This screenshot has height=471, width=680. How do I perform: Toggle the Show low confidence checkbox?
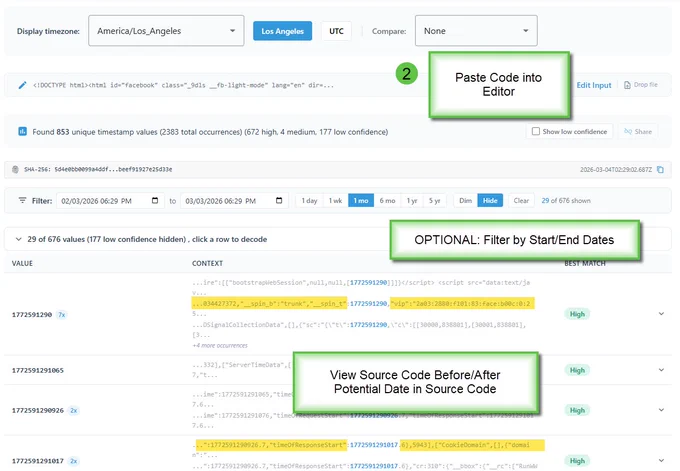click(x=536, y=131)
